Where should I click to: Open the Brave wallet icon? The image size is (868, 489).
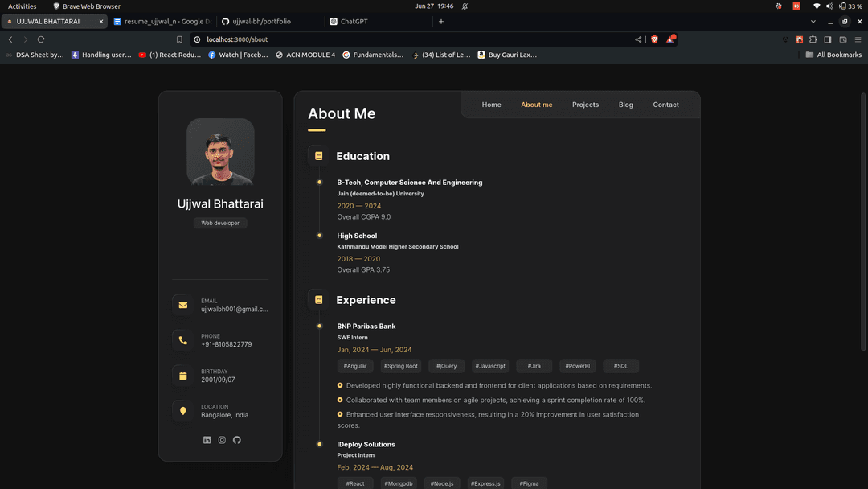(843, 39)
